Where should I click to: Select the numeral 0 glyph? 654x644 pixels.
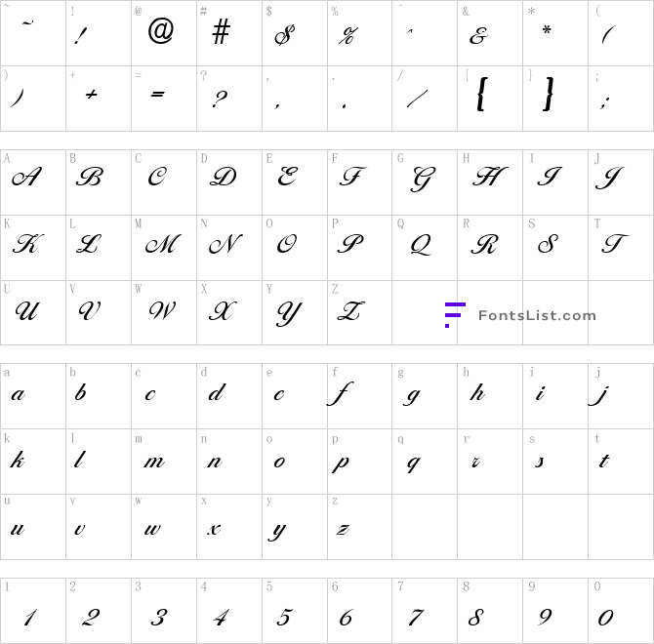coord(606,618)
